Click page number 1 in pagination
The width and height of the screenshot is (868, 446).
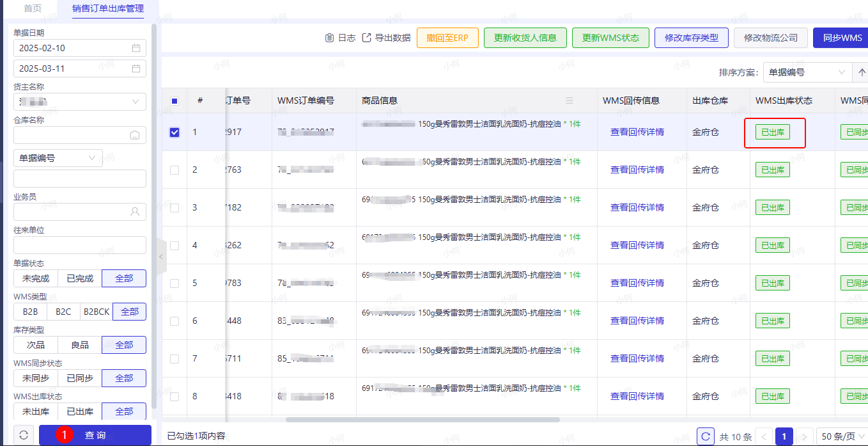pos(784,436)
